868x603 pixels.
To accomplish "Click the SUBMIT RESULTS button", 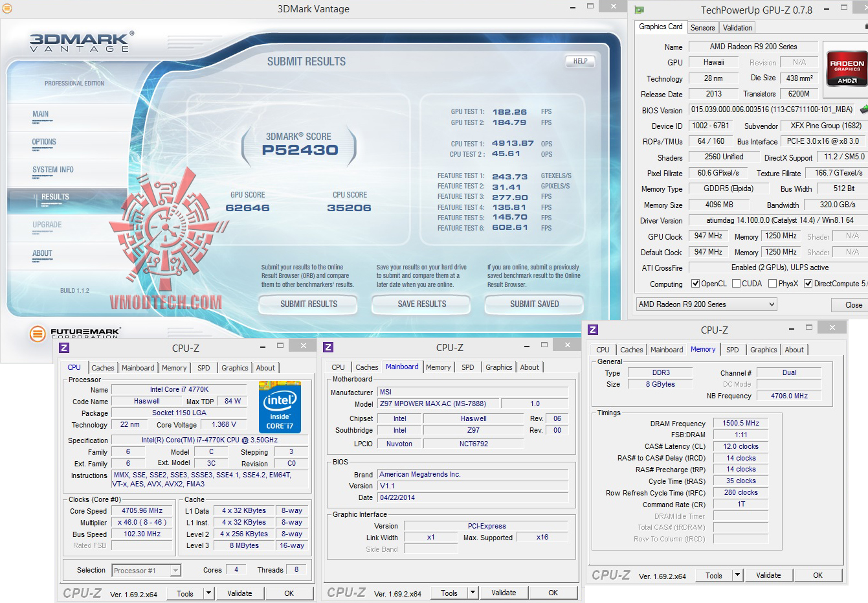I will click(x=308, y=304).
